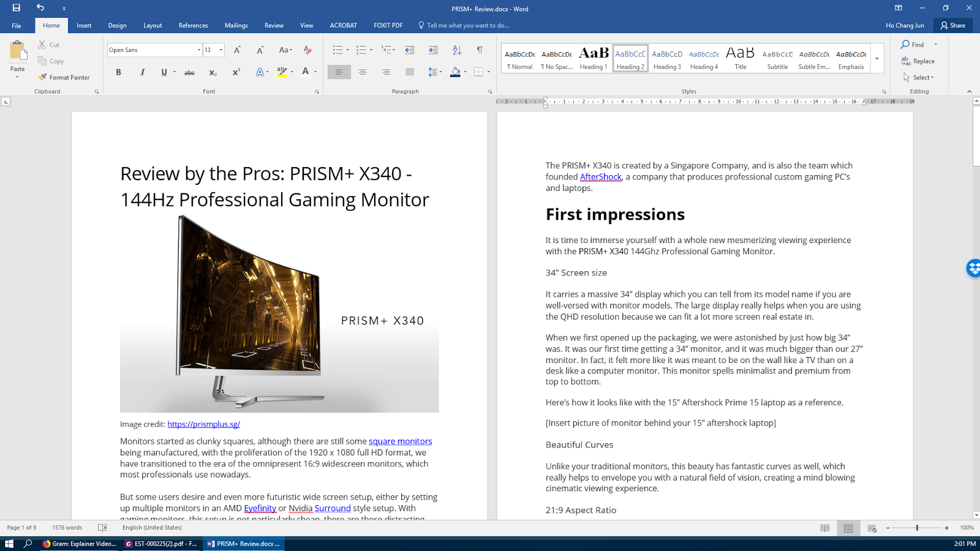The width and height of the screenshot is (980, 551).
Task: Toggle strikethrough formatting
Action: (x=189, y=72)
